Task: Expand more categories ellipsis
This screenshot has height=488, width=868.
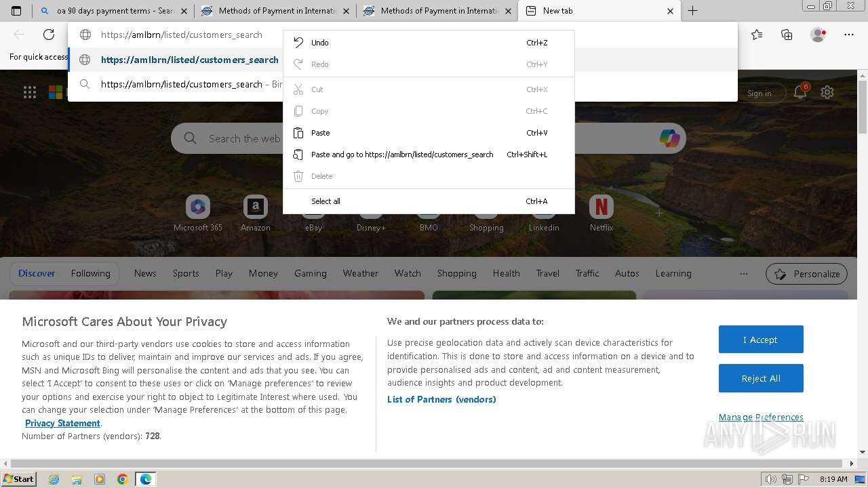Action: [744, 274]
